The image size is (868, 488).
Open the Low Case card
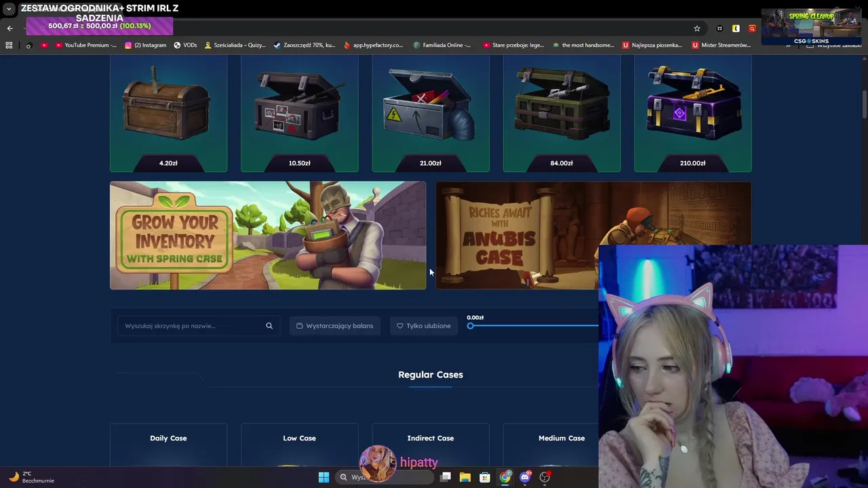(299, 445)
